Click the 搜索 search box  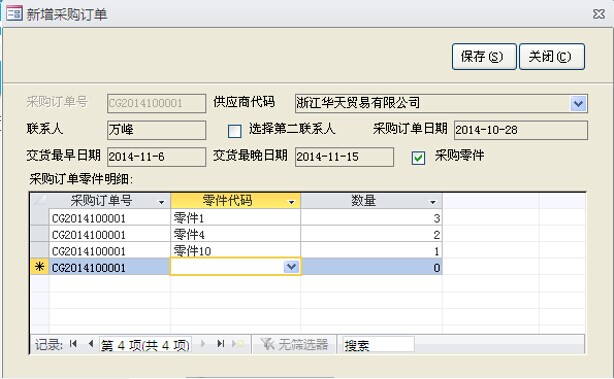click(x=378, y=345)
